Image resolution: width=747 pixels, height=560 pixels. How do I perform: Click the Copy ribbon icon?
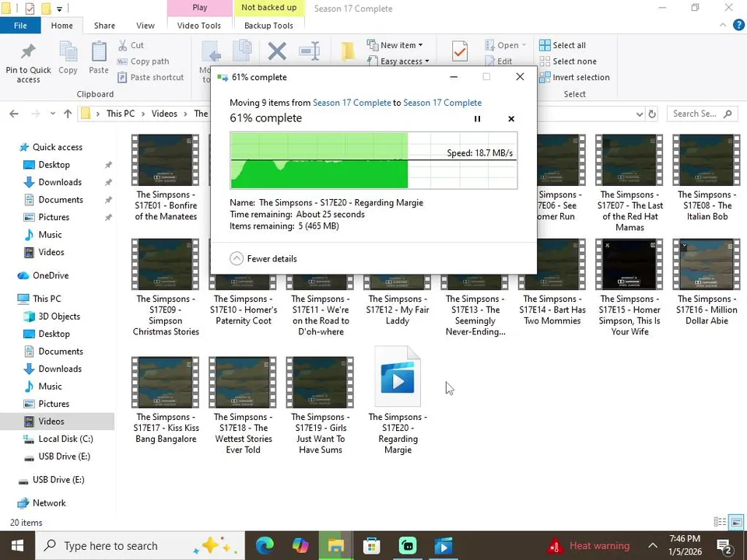click(x=68, y=51)
